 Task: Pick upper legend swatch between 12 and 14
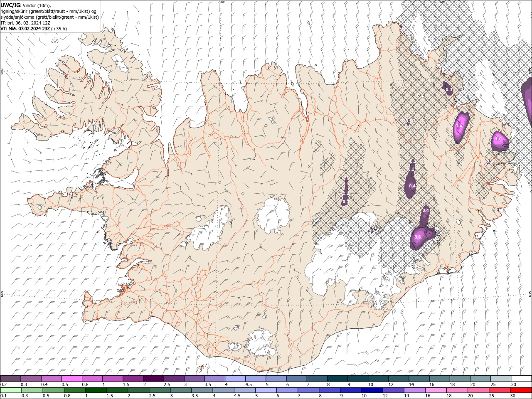tap(399, 379)
